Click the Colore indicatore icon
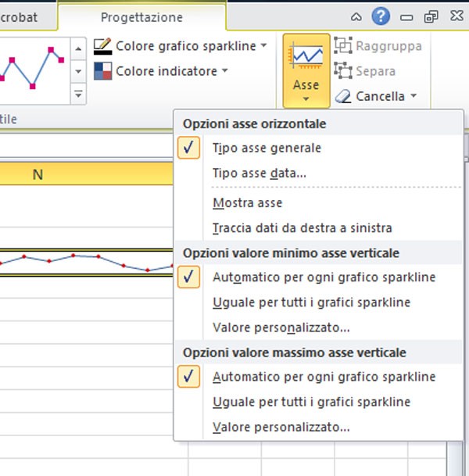Screen dimensions: 469x476 pos(102,71)
